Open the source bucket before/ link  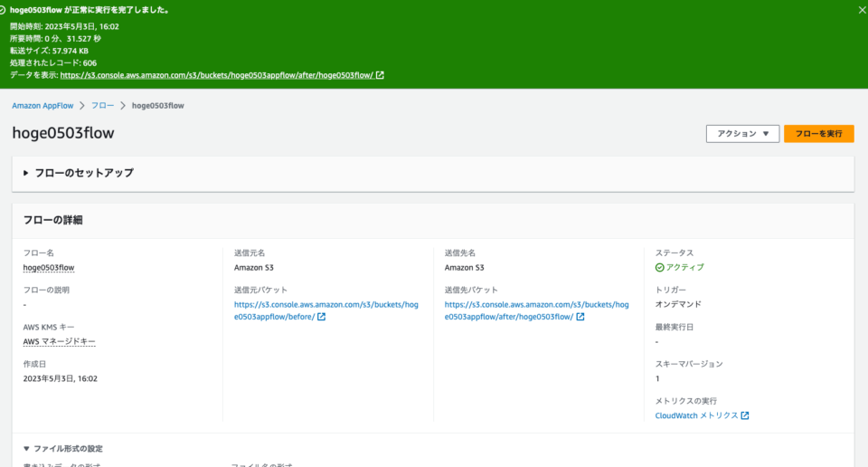coord(326,310)
